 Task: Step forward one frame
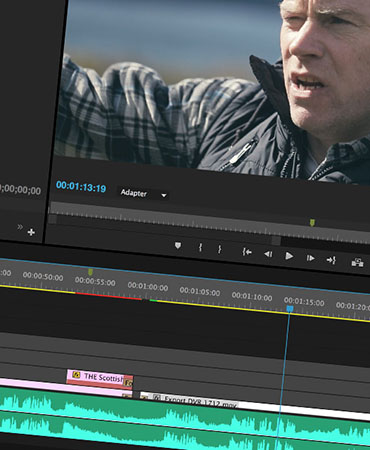[x=310, y=258]
